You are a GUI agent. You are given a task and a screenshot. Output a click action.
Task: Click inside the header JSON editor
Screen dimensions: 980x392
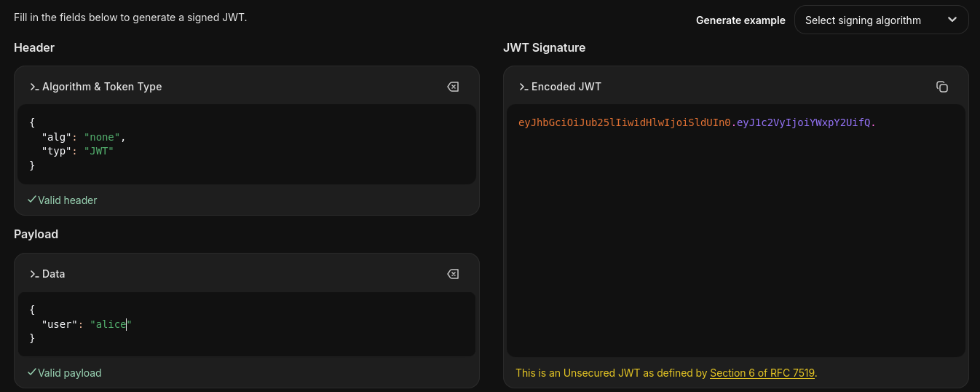pos(247,144)
